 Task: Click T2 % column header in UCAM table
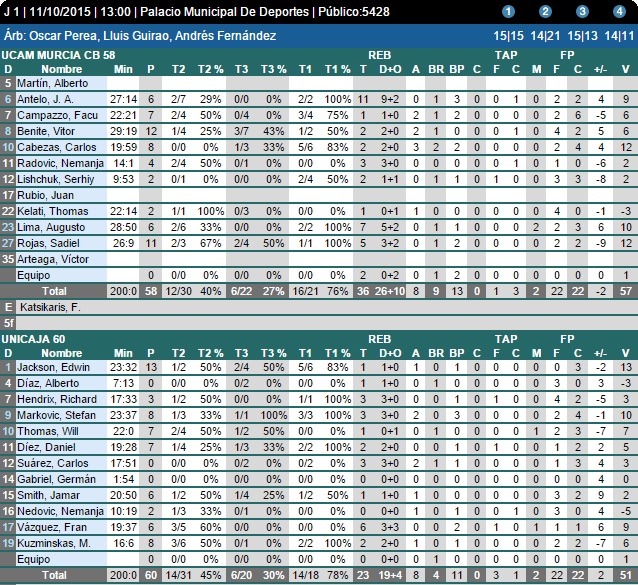tap(210, 69)
